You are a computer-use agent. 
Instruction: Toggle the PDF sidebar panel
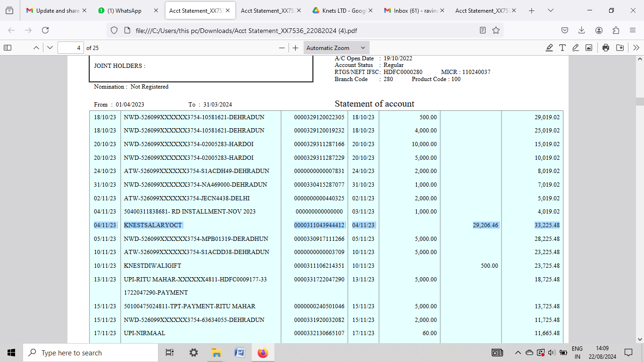click(x=8, y=48)
